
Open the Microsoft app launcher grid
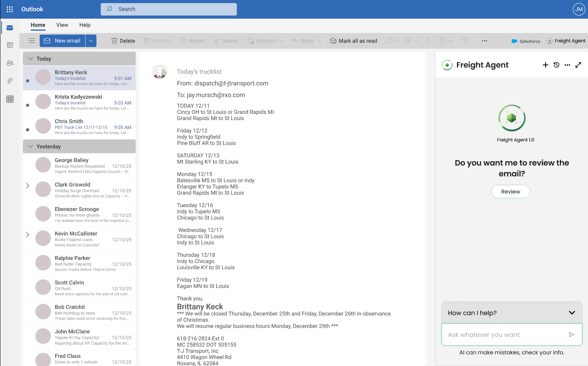[x=9, y=9]
